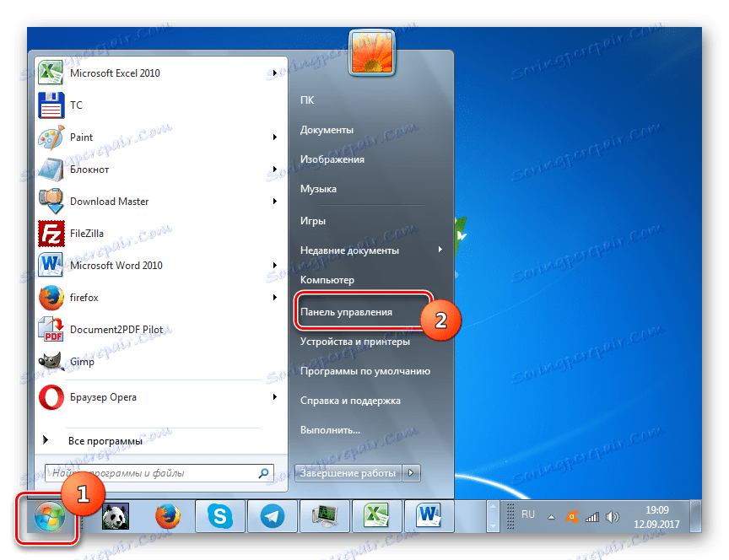Click the FileZilla label text
Screen dimensions: 729x560
pos(87,234)
